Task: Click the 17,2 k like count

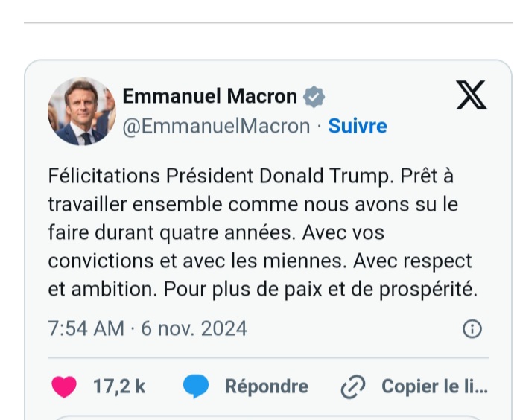Action: click(119, 386)
